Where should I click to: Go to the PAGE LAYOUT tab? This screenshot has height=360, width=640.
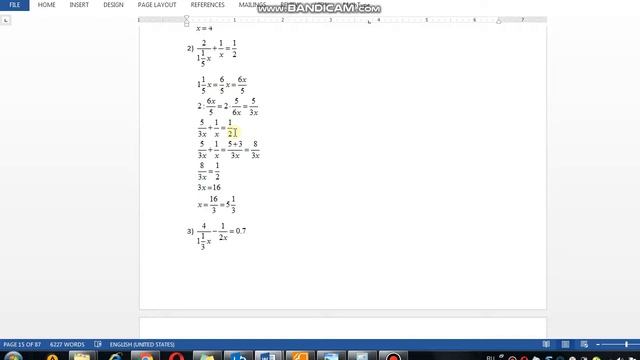[157, 5]
